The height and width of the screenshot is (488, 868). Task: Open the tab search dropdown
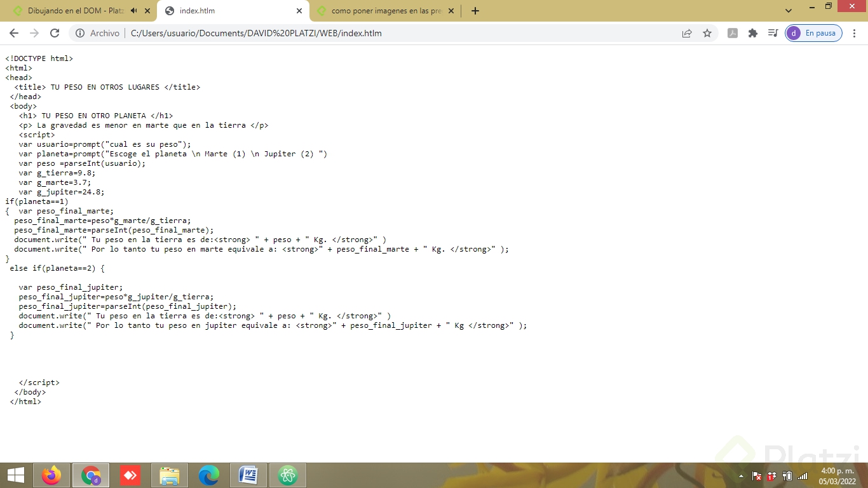[789, 11]
